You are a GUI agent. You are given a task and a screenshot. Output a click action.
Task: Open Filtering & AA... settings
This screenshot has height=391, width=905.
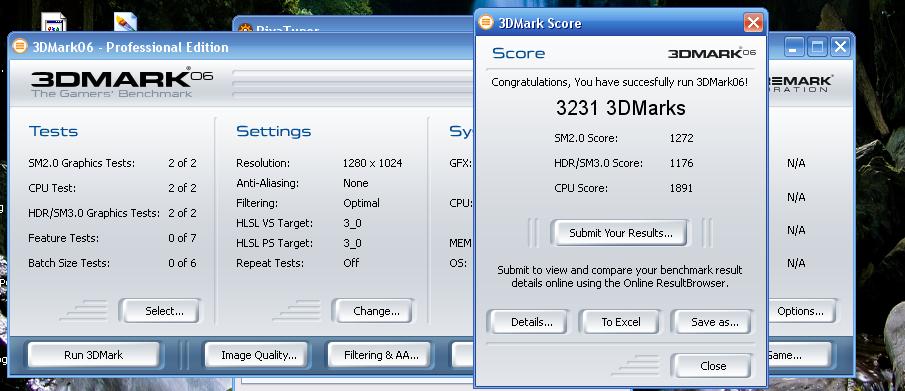[380, 355]
